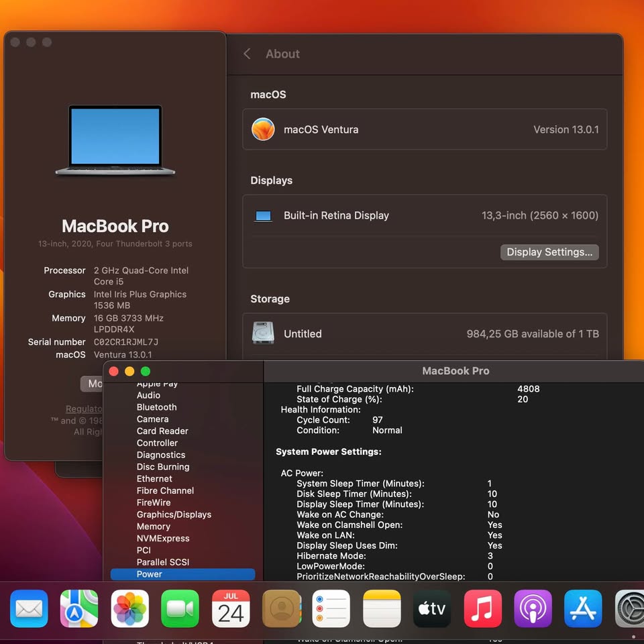Click the AC Power: section label

tap(302, 473)
